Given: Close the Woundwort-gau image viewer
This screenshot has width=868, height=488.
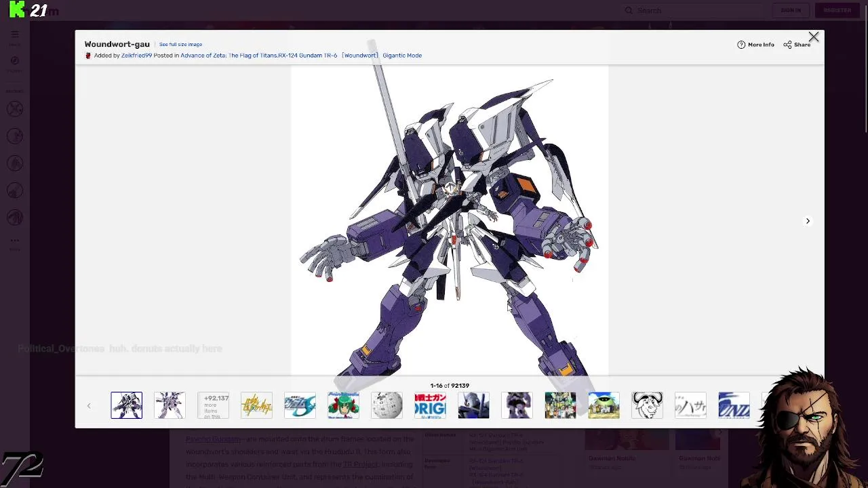Looking at the screenshot, I should point(813,37).
